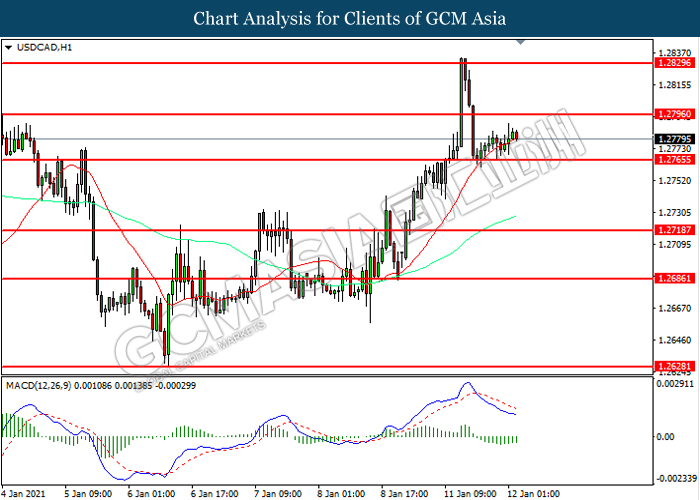Click the 12 Jan 01:00 time marker
The image size is (700, 500).
tap(533, 494)
